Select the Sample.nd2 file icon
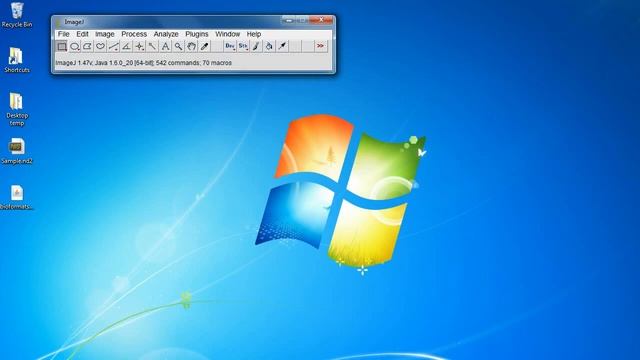 (17, 151)
